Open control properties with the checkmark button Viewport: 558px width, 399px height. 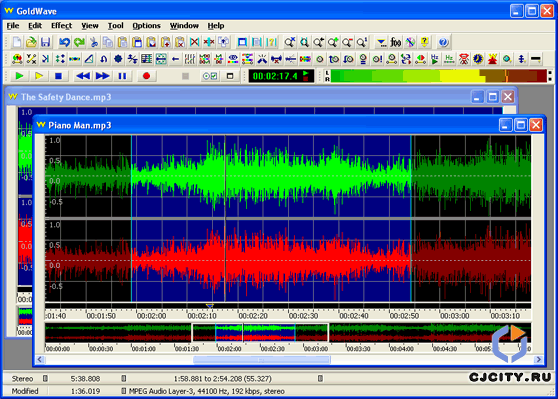tap(210, 76)
